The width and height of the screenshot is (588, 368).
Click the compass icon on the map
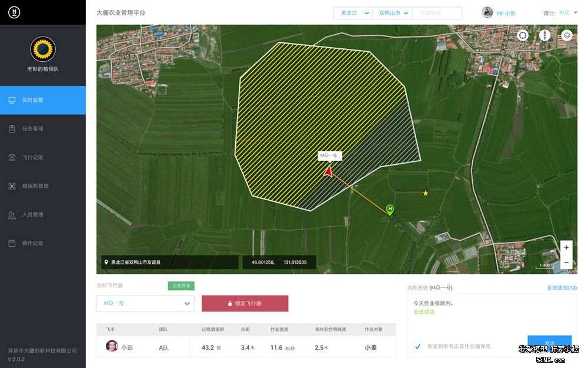pyautogui.click(x=544, y=35)
